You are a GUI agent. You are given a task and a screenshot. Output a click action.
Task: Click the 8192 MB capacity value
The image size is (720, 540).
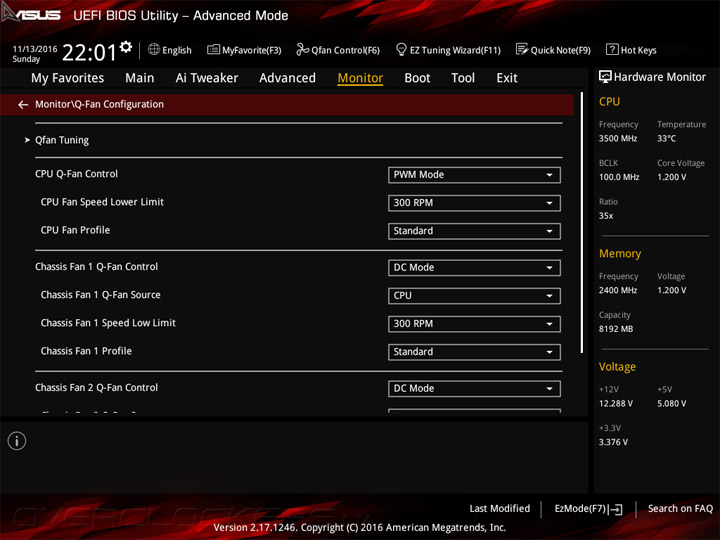coord(616,329)
